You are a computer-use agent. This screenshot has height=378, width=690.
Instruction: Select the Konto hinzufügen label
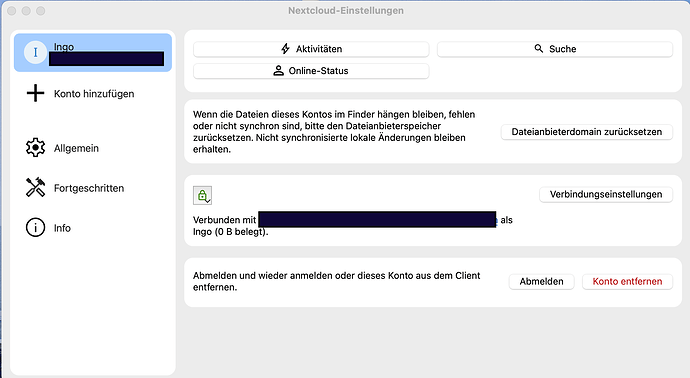coord(94,94)
